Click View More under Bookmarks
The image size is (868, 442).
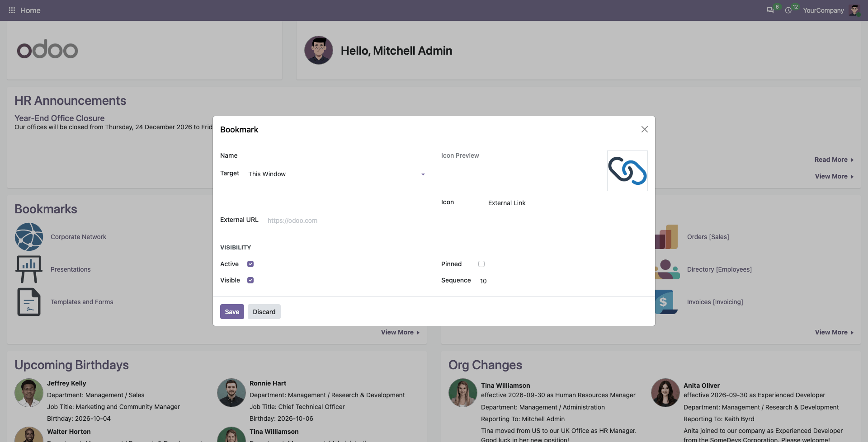(400, 332)
